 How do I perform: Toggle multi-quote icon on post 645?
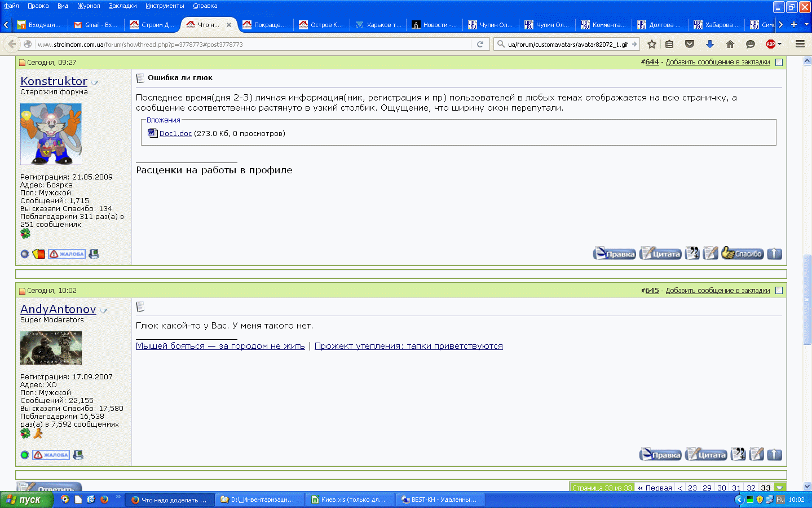[x=738, y=454]
